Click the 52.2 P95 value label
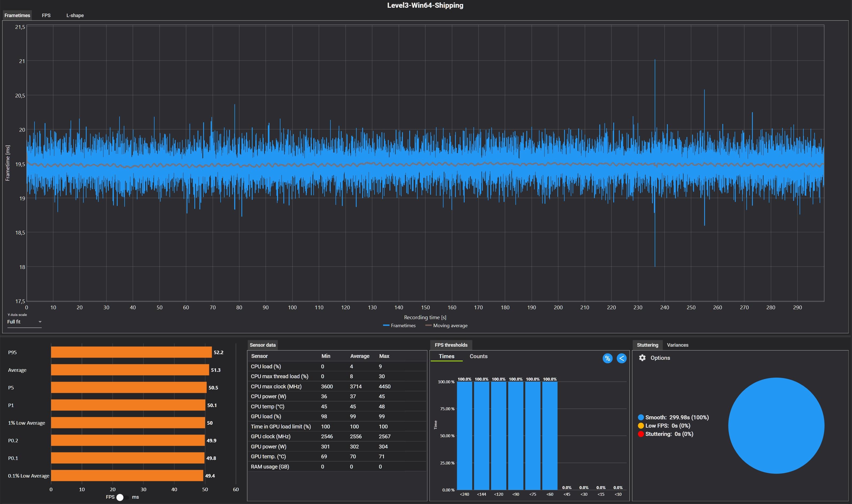The width and height of the screenshot is (852, 504). point(218,353)
